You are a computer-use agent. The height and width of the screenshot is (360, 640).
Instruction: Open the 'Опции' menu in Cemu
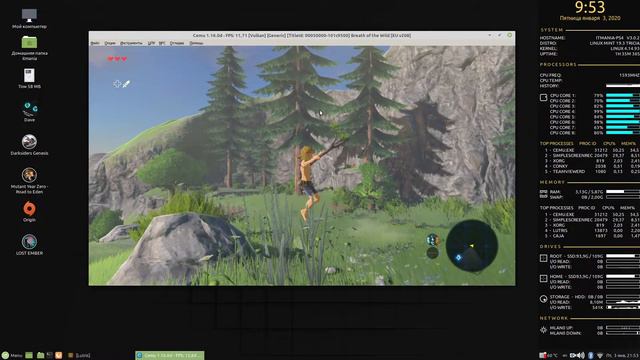(x=110, y=43)
